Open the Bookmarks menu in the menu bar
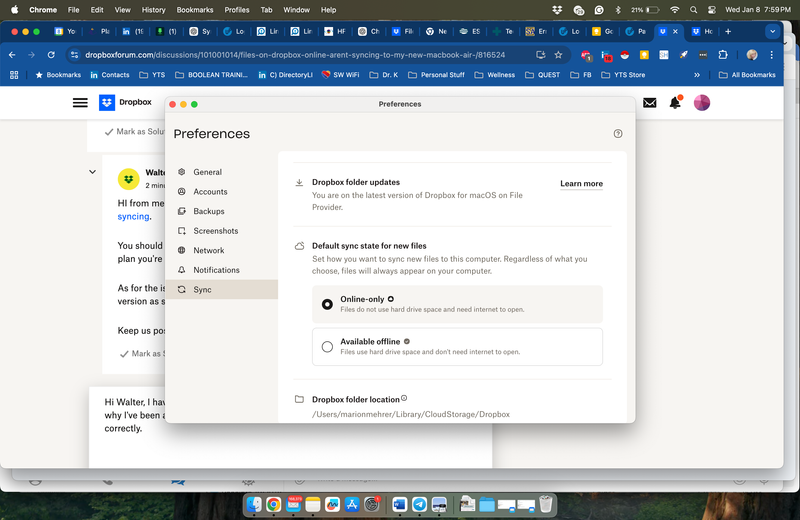This screenshot has height=520, width=800. (195, 9)
